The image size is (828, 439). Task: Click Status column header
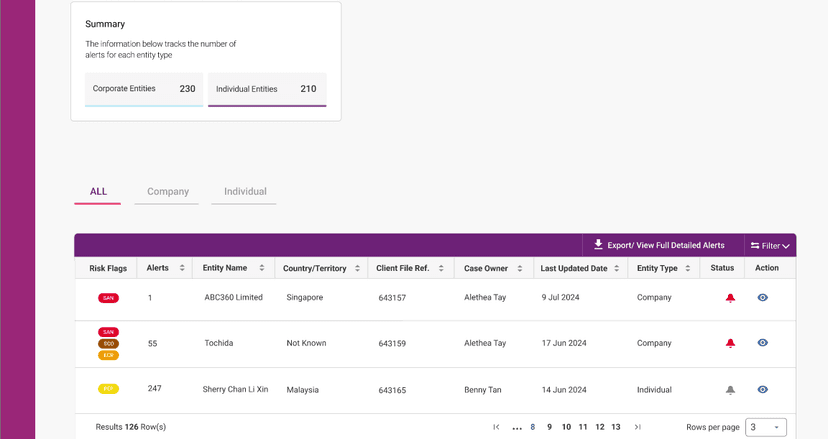(722, 268)
